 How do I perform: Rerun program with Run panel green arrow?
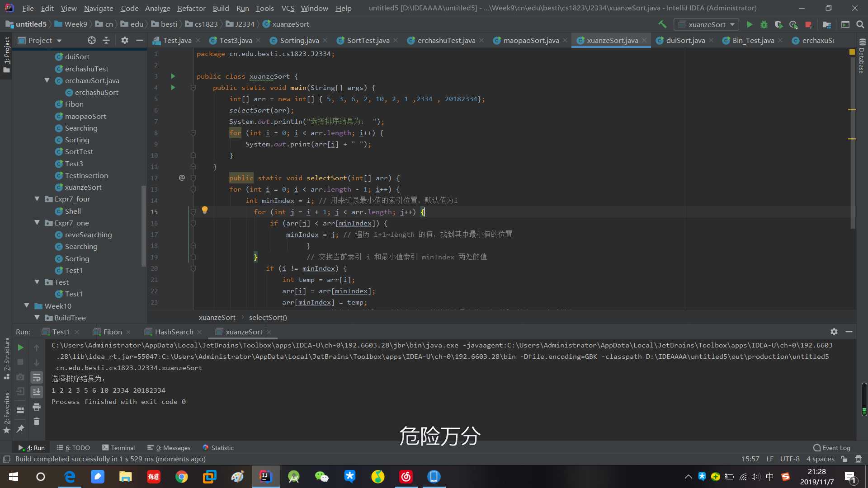pyautogui.click(x=20, y=347)
